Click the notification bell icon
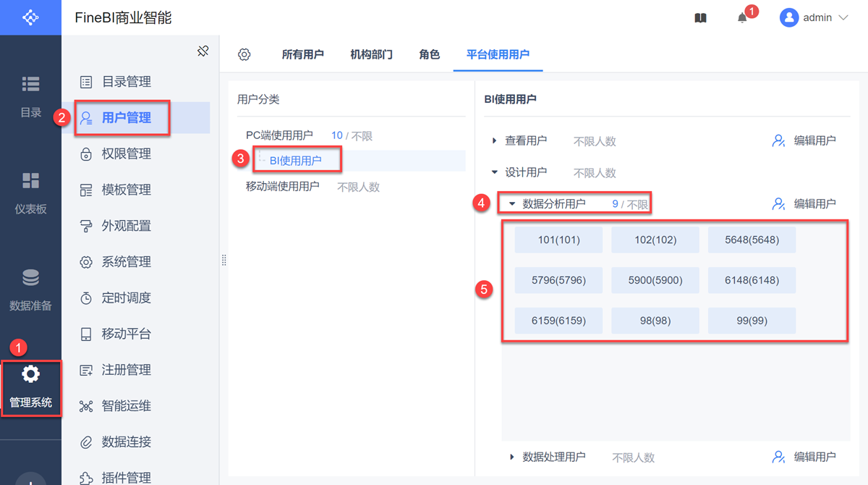 [742, 18]
